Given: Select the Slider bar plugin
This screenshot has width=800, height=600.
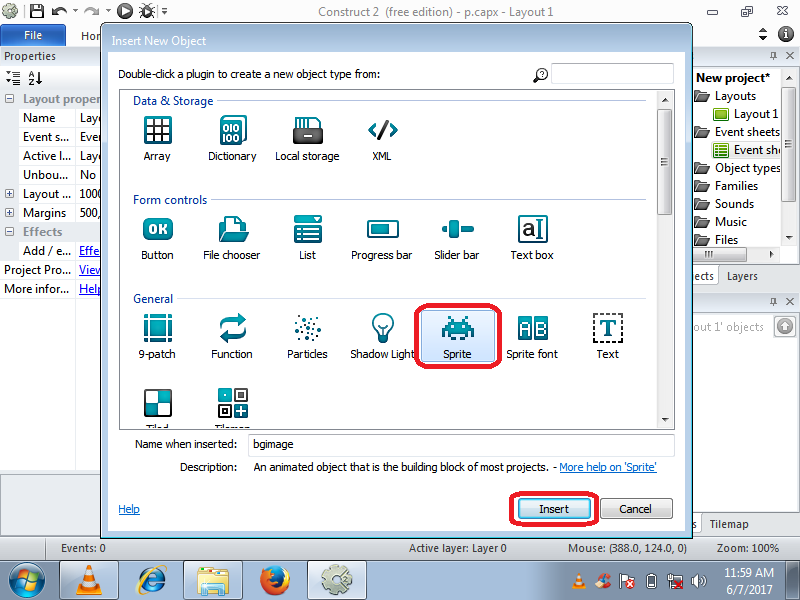Looking at the screenshot, I should [458, 229].
